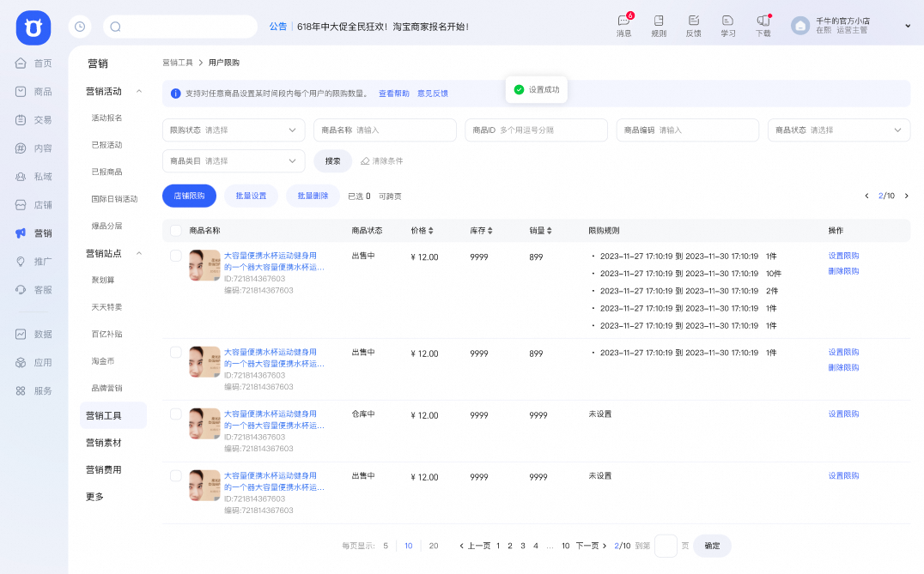The width and height of the screenshot is (924, 574).
Task: Select 营销素材 in the marketing menu
Action: [x=103, y=443]
